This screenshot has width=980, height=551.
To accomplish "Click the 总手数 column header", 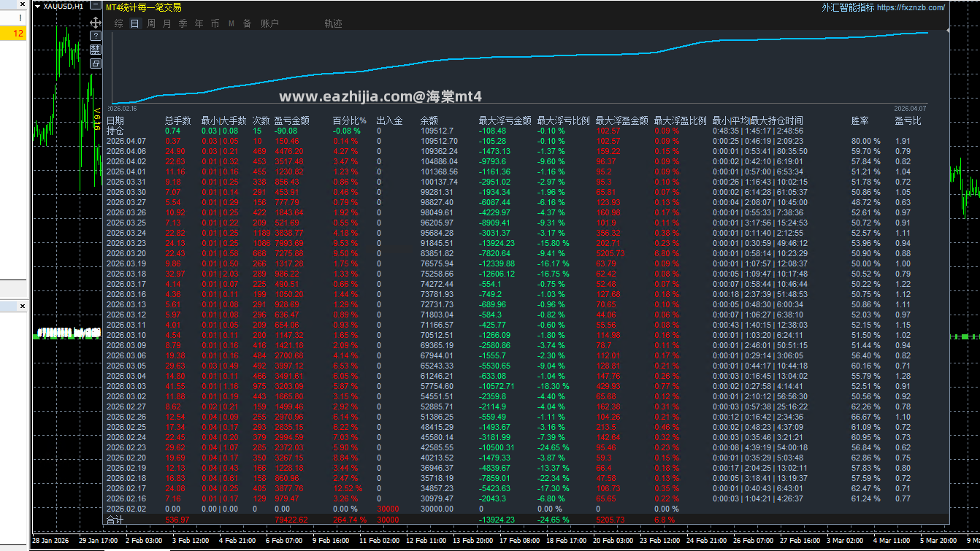I will coord(178,120).
